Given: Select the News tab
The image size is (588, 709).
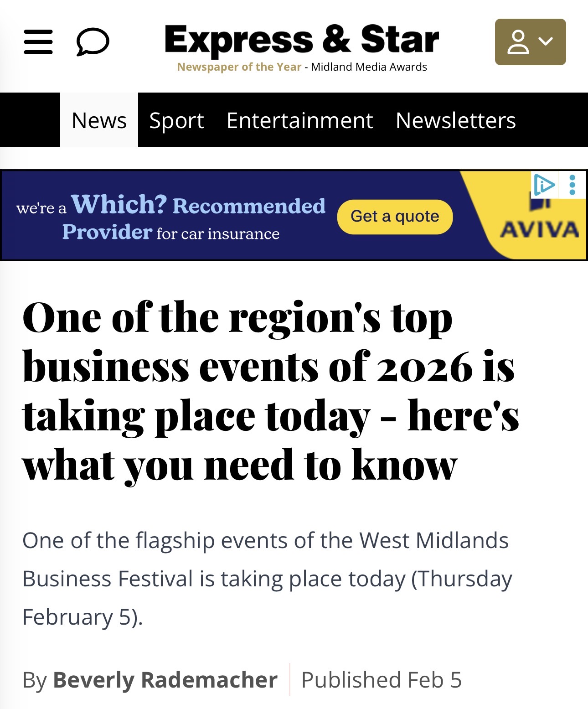Looking at the screenshot, I should tap(99, 120).
